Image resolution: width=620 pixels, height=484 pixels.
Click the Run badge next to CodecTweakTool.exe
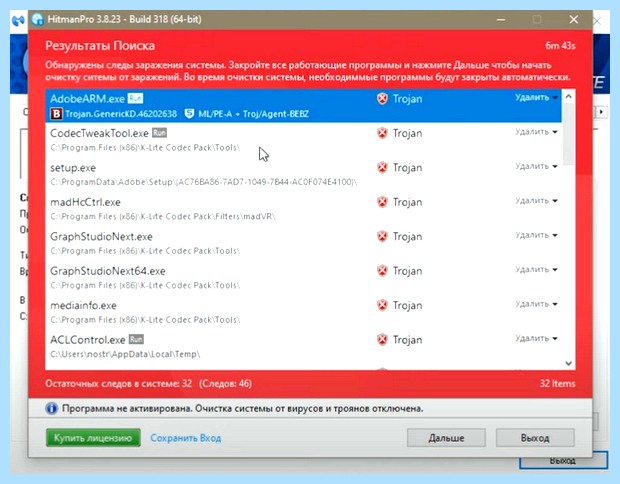160,132
